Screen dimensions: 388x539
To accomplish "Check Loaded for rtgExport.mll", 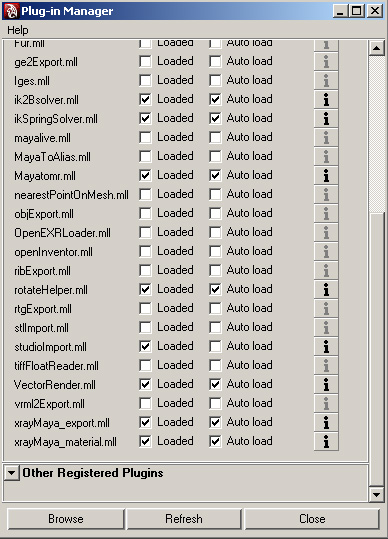I will [x=145, y=309].
